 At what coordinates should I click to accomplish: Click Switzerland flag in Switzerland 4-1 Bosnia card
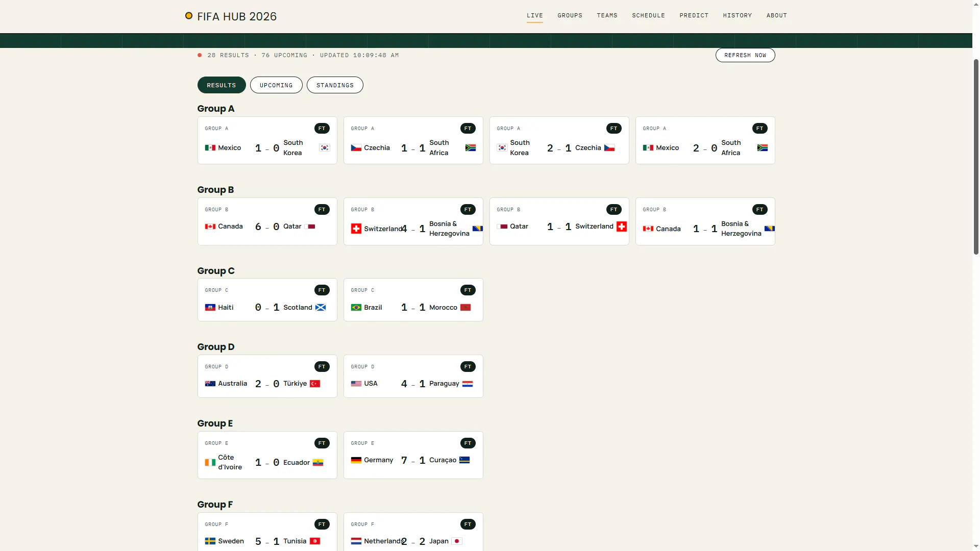coord(356,229)
